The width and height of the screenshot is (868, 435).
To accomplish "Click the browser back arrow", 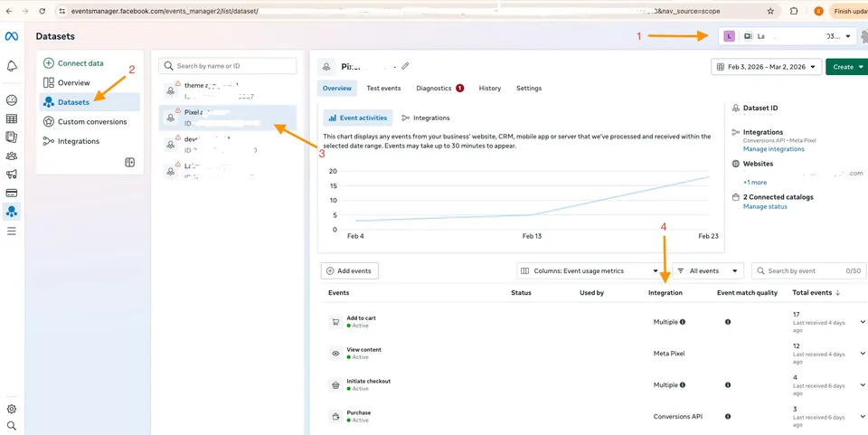I will click(9, 11).
